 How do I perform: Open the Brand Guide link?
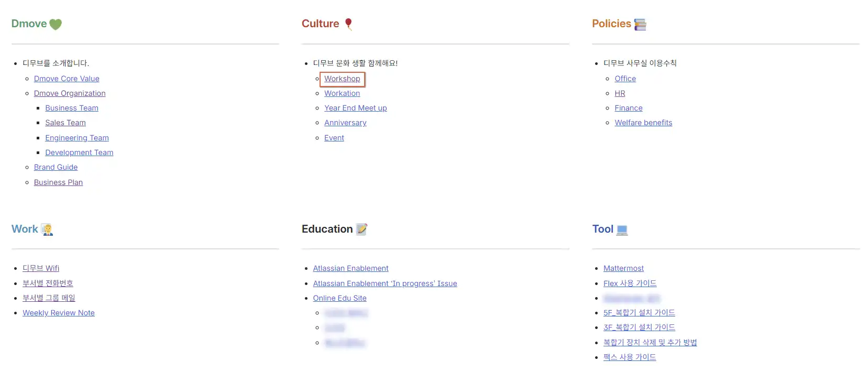click(56, 167)
